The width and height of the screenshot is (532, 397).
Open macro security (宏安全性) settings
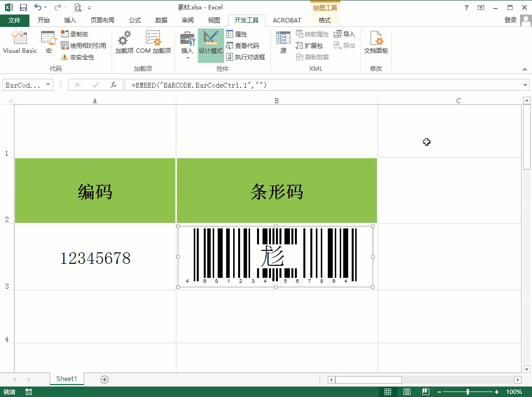coord(78,57)
